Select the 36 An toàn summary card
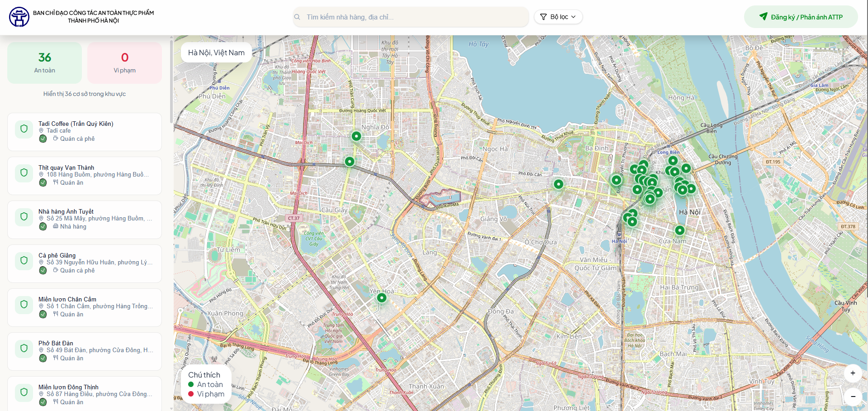Image resolution: width=868 pixels, height=411 pixels. tap(45, 63)
